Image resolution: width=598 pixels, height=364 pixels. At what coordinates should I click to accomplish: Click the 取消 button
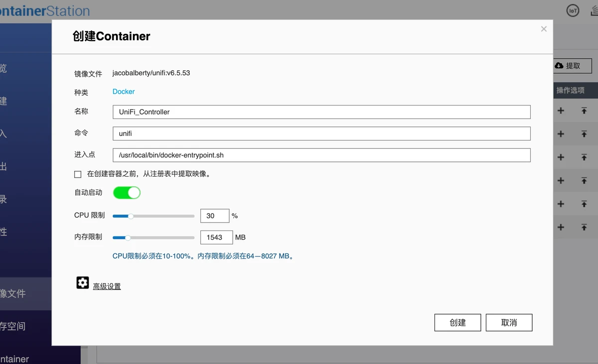pos(509,323)
